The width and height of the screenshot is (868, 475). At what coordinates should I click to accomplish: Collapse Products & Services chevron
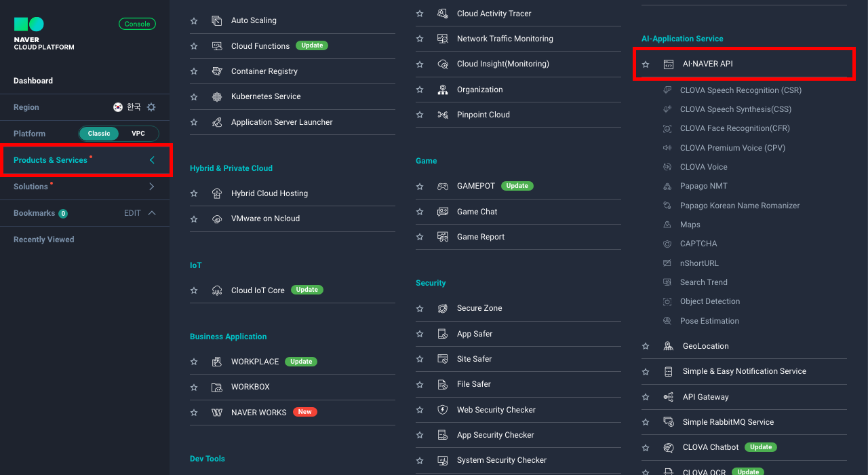coord(152,160)
